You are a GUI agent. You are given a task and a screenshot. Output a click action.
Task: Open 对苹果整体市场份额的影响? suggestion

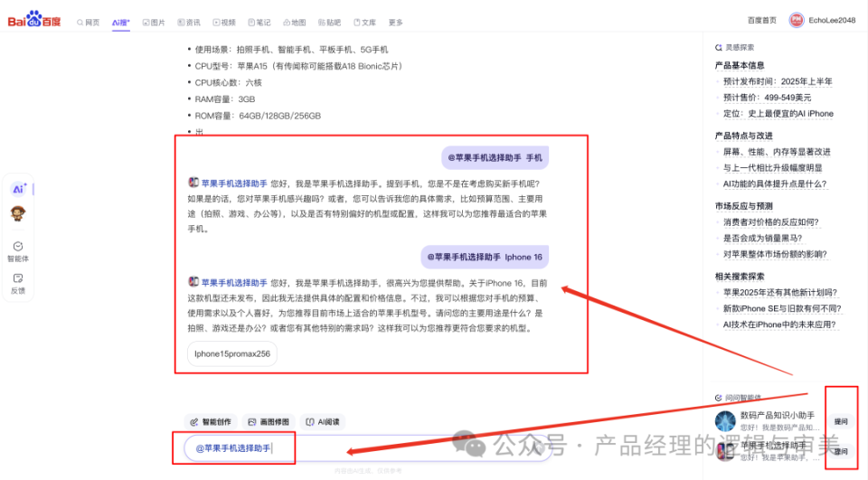pos(775,254)
